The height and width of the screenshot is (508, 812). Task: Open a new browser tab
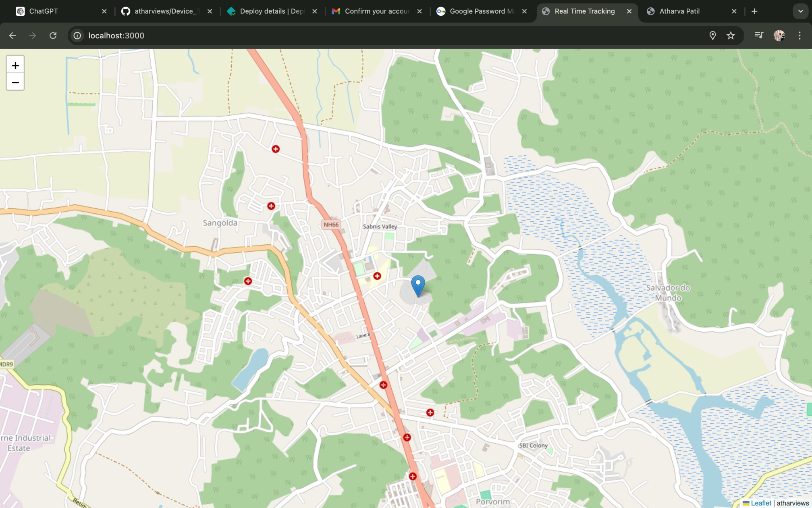point(754,11)
